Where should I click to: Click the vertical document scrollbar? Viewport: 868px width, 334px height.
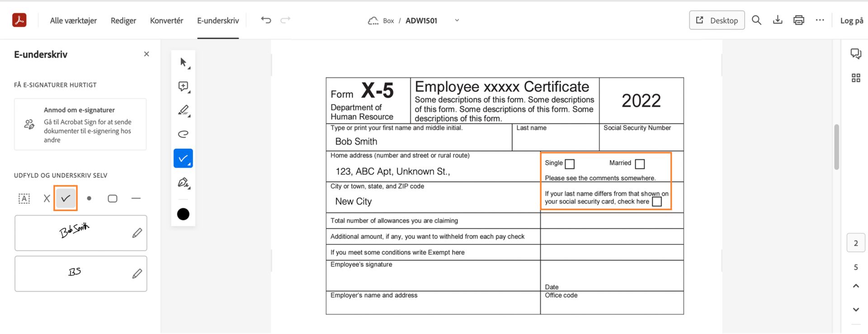[x=836, y=147]
